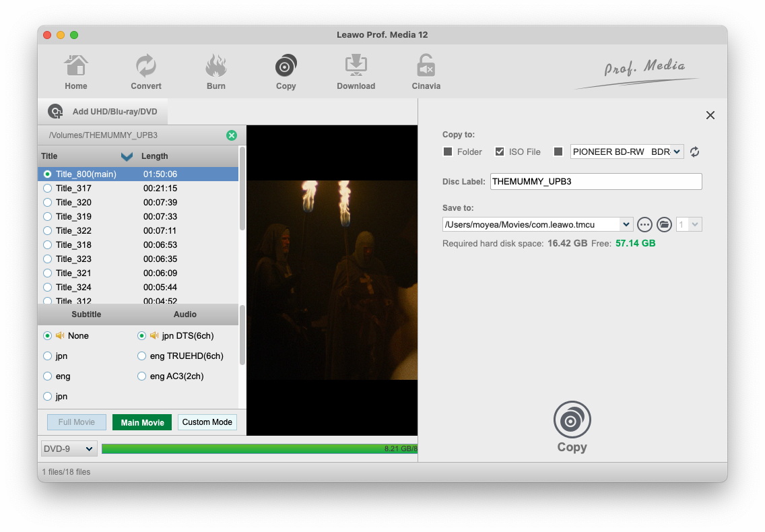Switch to Custom Mode

pyautogui.click(x=207, y=422)
